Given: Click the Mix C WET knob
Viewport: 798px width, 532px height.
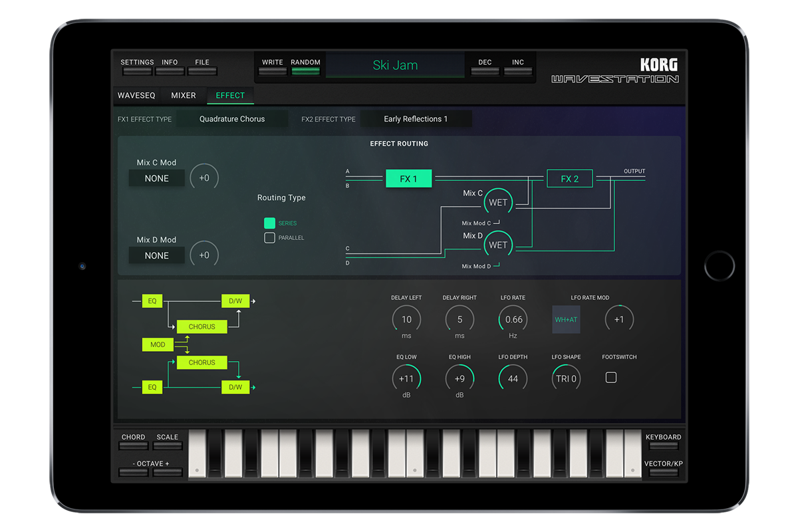Looking at the screenshot, I should [x=498, y=203].
